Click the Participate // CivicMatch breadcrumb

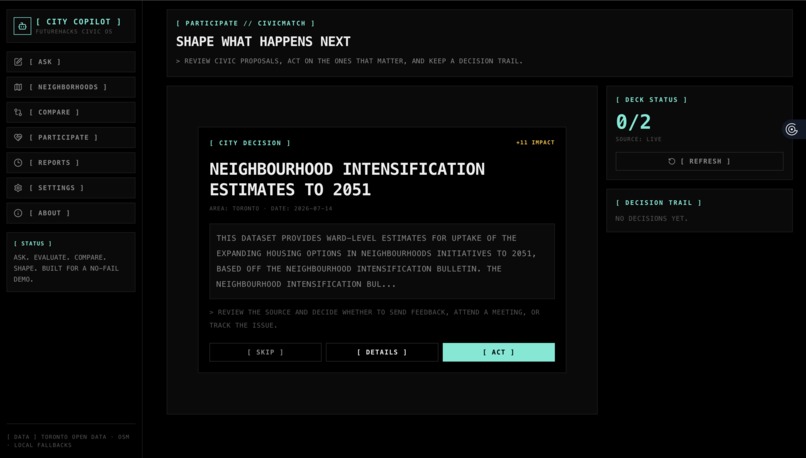(245, 23)
